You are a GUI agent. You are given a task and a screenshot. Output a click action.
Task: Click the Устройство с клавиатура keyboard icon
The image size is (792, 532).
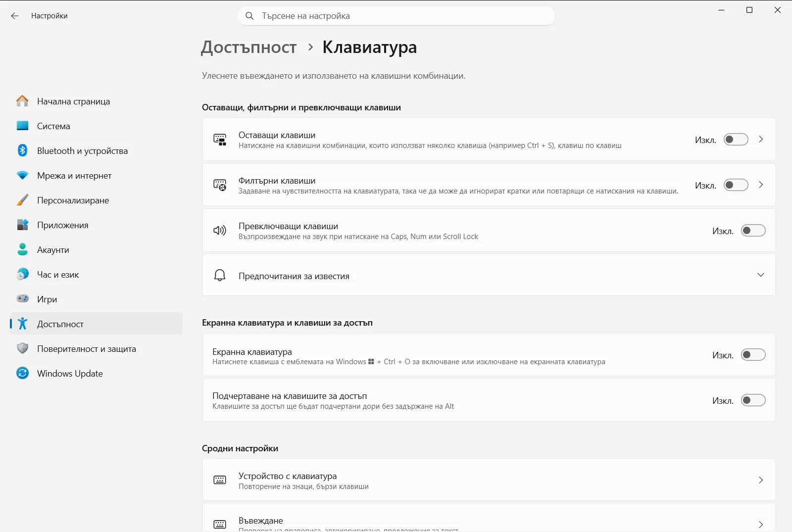[x=220, y=480]
